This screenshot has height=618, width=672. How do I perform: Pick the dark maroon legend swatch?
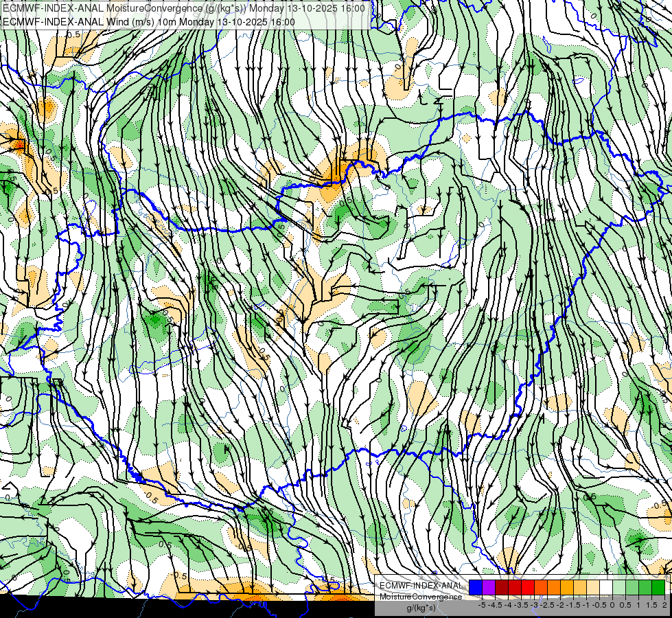502,587
